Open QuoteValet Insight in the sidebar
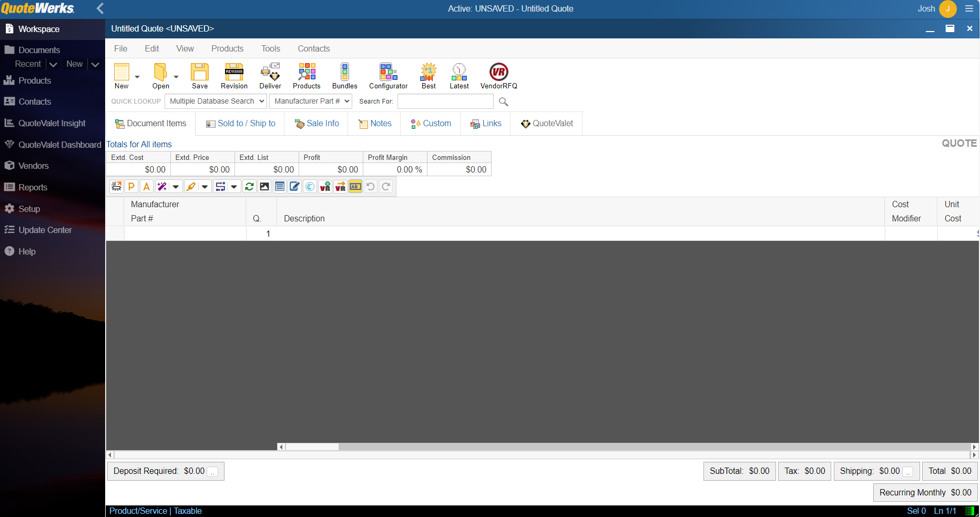 coord(52,123)
